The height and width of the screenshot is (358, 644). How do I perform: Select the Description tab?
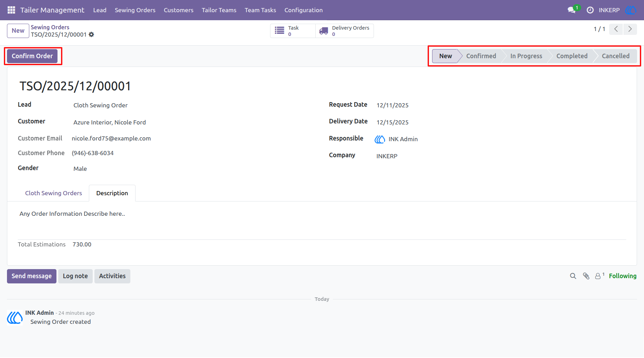coord(112,193)
